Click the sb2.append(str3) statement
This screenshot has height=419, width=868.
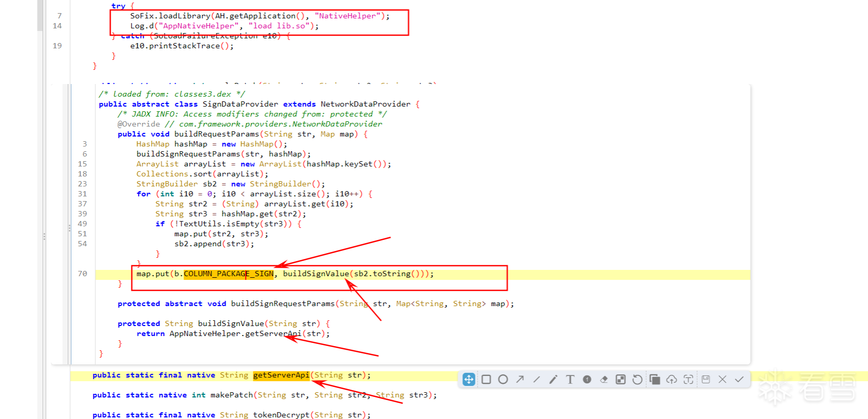(214, 244)
